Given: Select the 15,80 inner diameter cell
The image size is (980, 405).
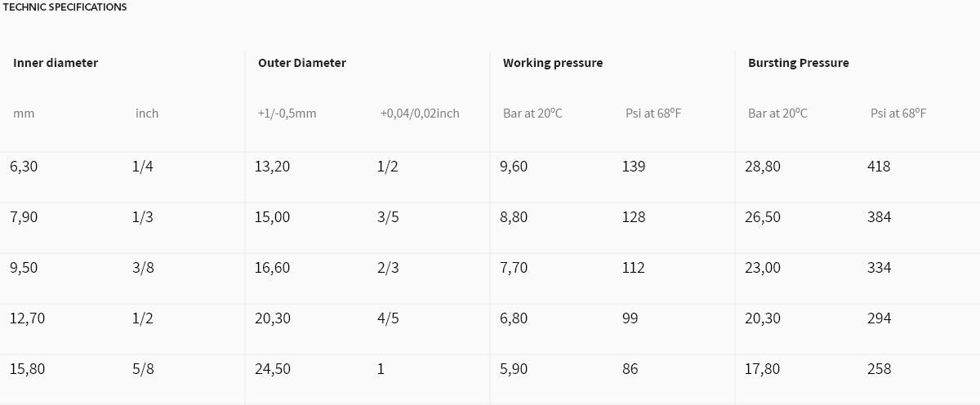Looking at the screenshot, I should pyautogui.click(x=27, y=369).
